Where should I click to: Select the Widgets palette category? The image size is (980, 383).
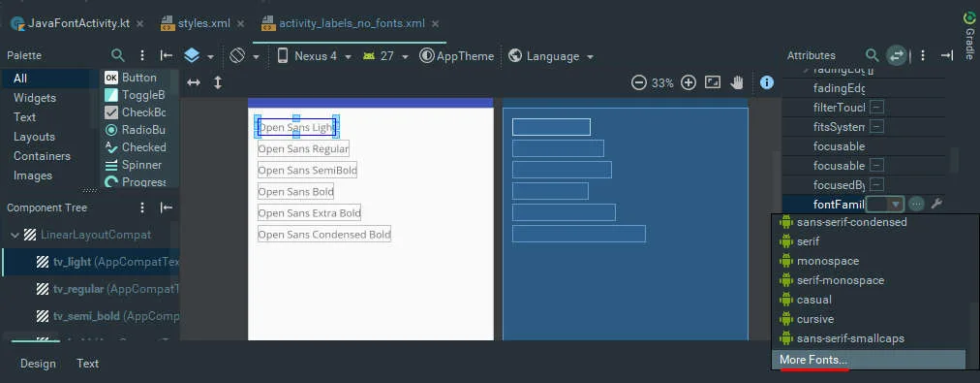pos(35,98)
